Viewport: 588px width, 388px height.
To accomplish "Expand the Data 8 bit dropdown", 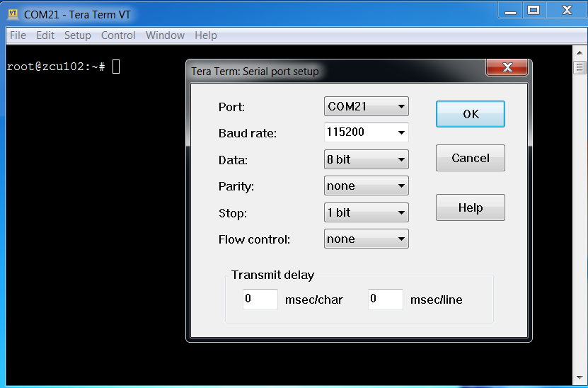I will coord(367,159).
